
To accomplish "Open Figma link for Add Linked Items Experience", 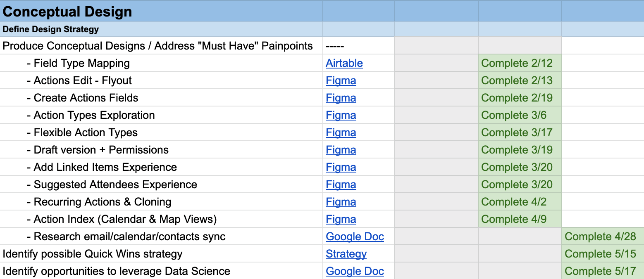I will (341, 167).
